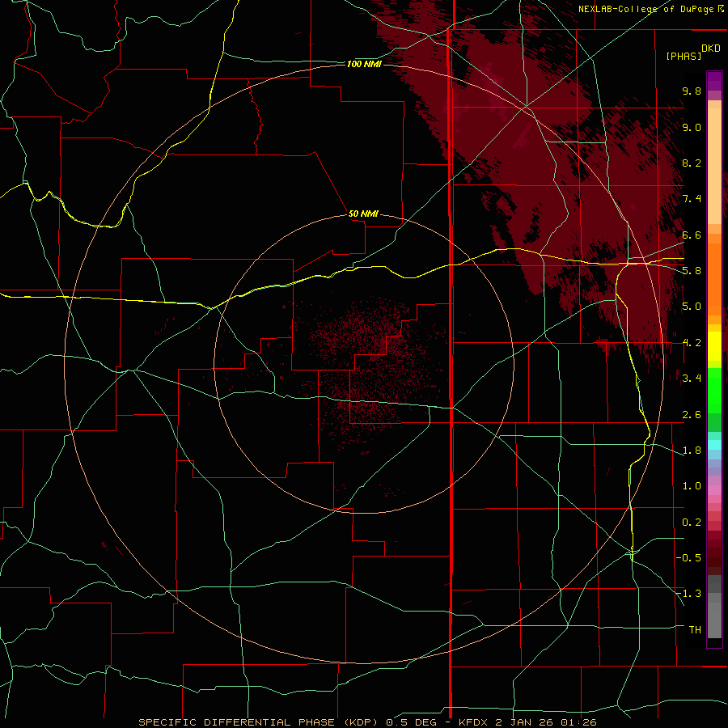Click the 2.6 value on the color scale

(692, 415)
